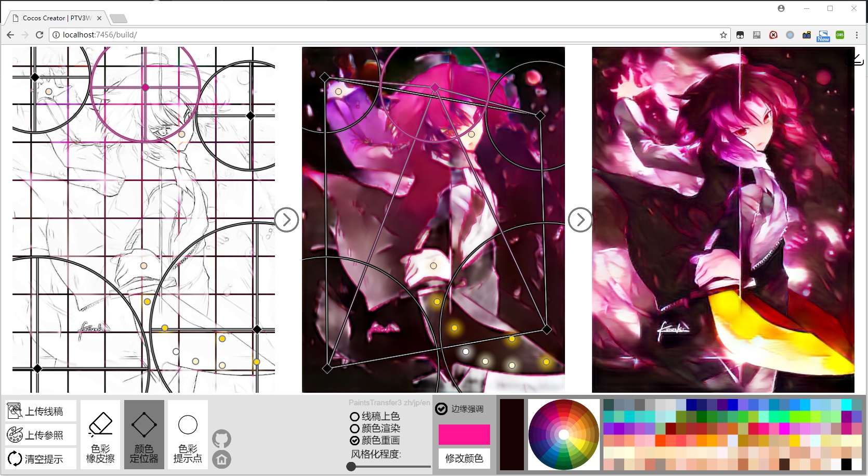The width and height of the screenshot is (868, 476).
Task: Click the 修改颜色 change color button
Action: point(464,458)
